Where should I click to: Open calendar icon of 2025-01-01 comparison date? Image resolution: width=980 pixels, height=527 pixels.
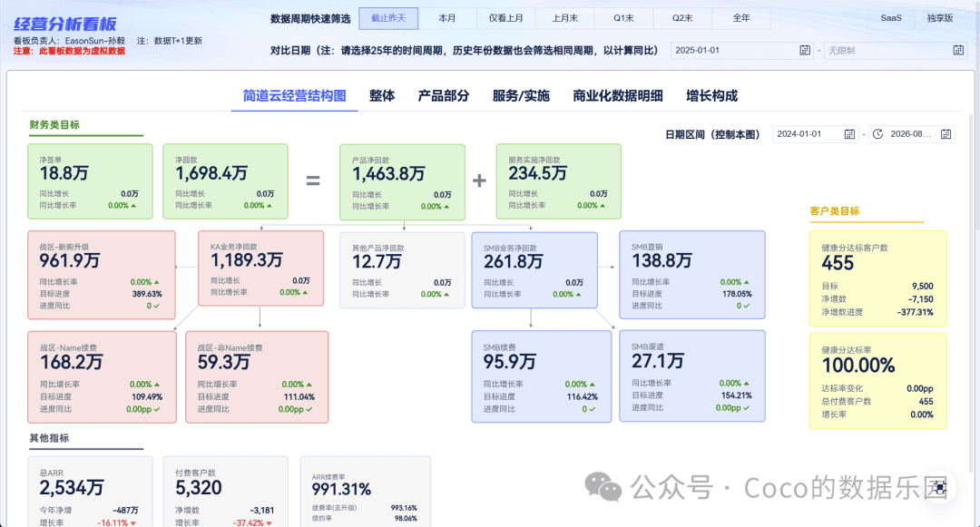tap(805, 50)
